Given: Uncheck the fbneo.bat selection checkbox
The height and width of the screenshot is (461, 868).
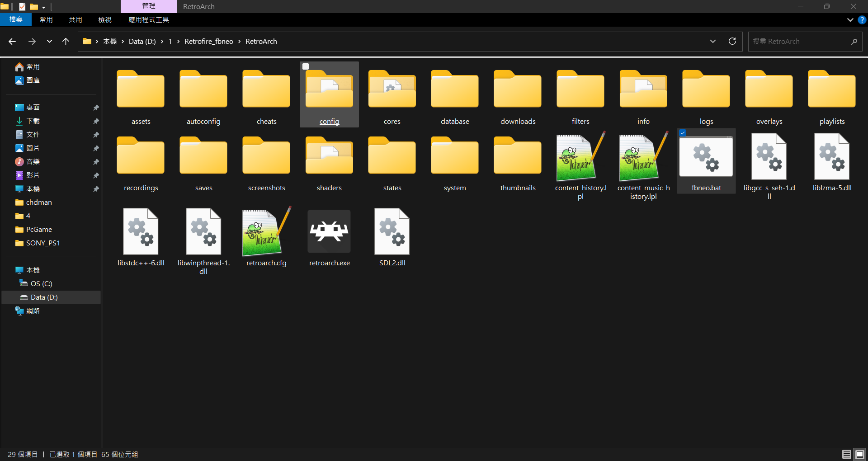Looking at the screenshot, I should (683, 133).
